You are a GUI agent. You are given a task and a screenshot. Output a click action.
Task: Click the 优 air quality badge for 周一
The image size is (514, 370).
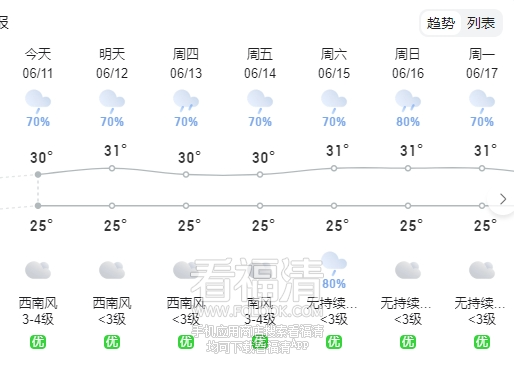(x=482, y=342)
